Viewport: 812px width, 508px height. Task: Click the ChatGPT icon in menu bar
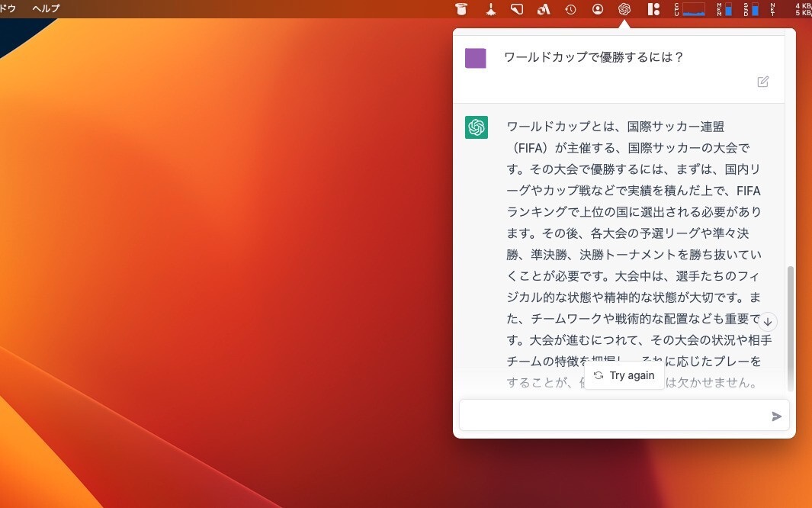624,9
